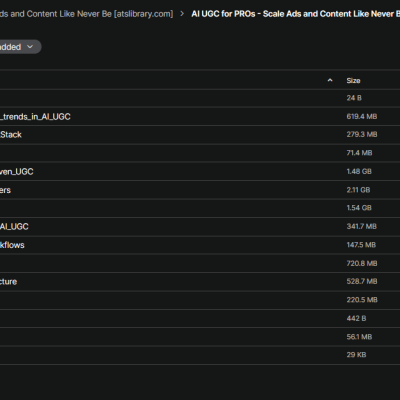
Task: Open the folder ending 'Stack'
Action: coord(11,135)
